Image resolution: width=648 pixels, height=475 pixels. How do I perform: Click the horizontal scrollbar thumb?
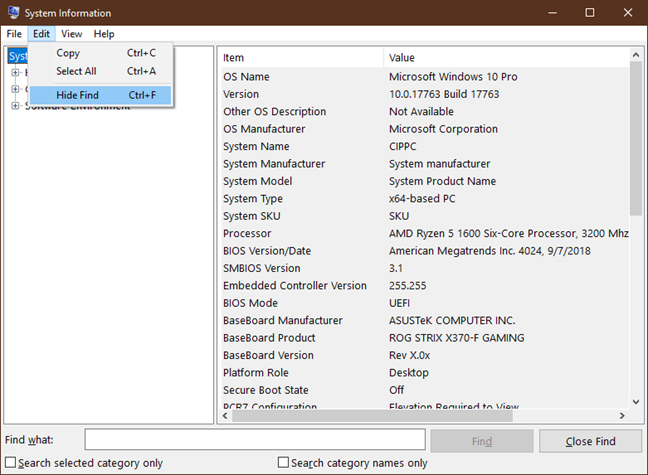[372, 415]
